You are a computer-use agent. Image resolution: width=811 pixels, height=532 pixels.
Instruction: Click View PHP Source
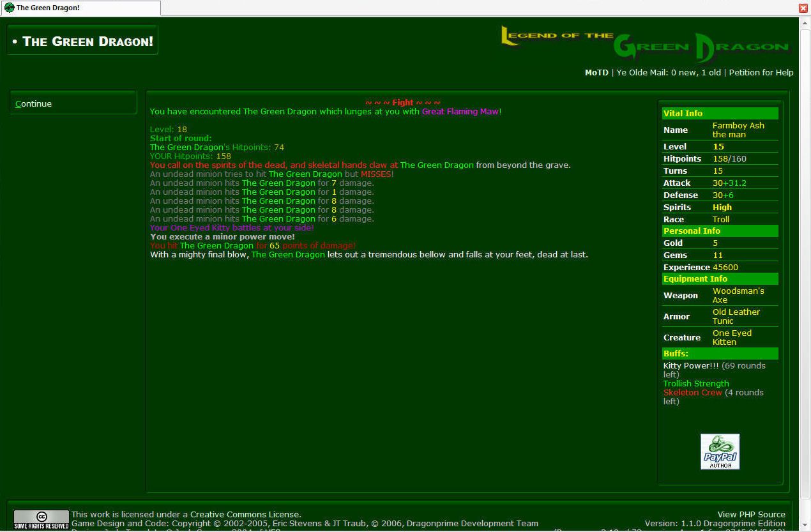pos(751,515)
